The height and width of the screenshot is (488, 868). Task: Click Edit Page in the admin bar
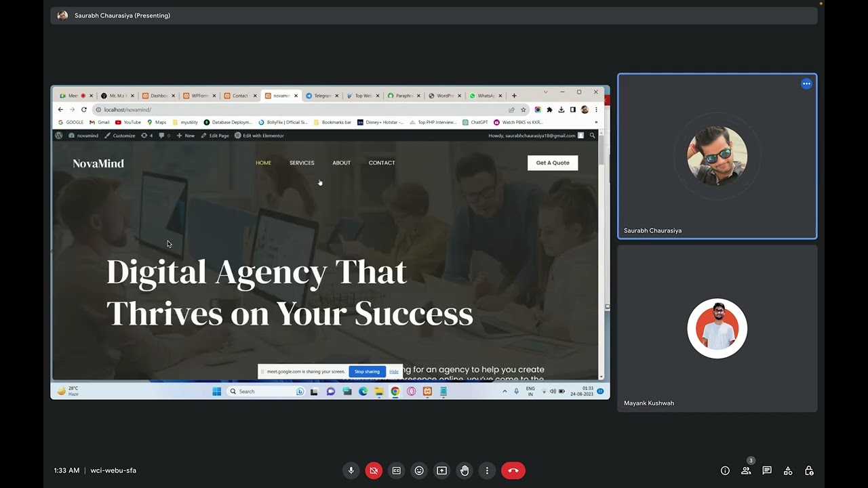click(215, 136)
